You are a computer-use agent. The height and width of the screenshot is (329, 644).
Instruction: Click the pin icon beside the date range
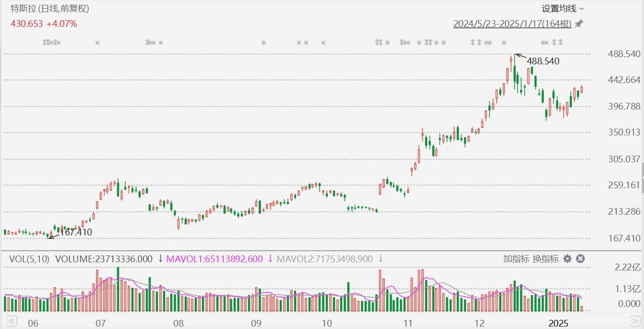point(579,24)
